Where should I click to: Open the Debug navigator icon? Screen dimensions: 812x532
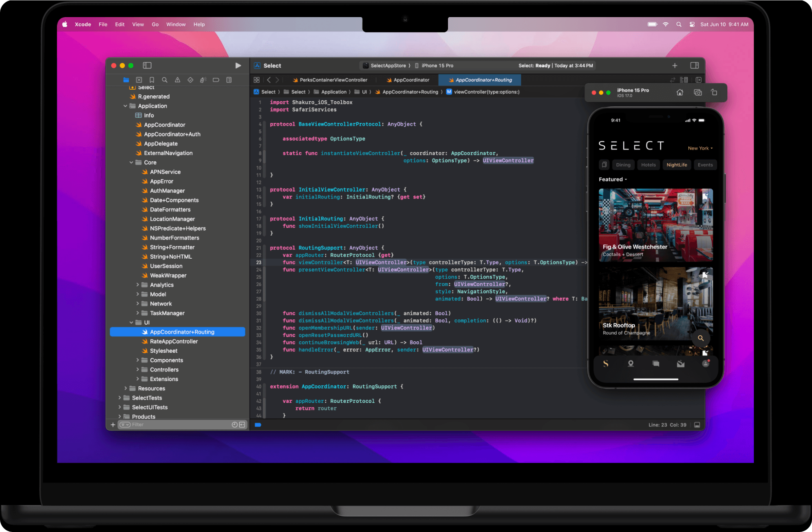tap(203, 80)
